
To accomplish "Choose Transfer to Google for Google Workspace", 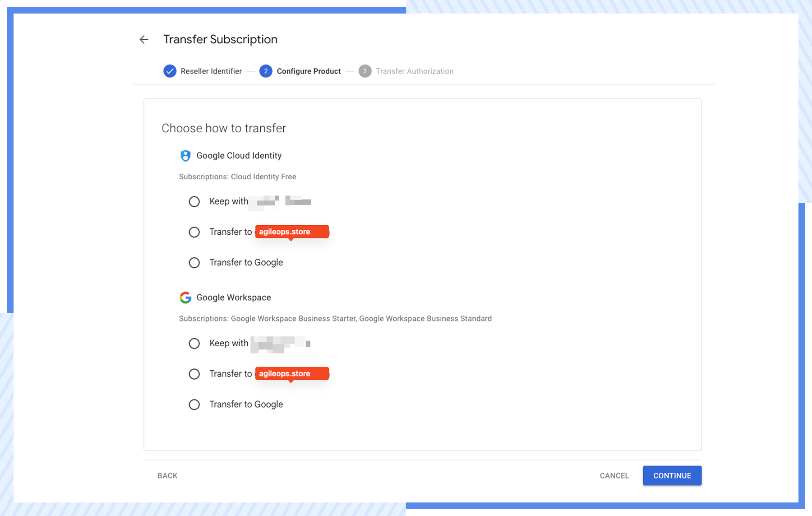I will pyautogui.click(x=194, y=404).
